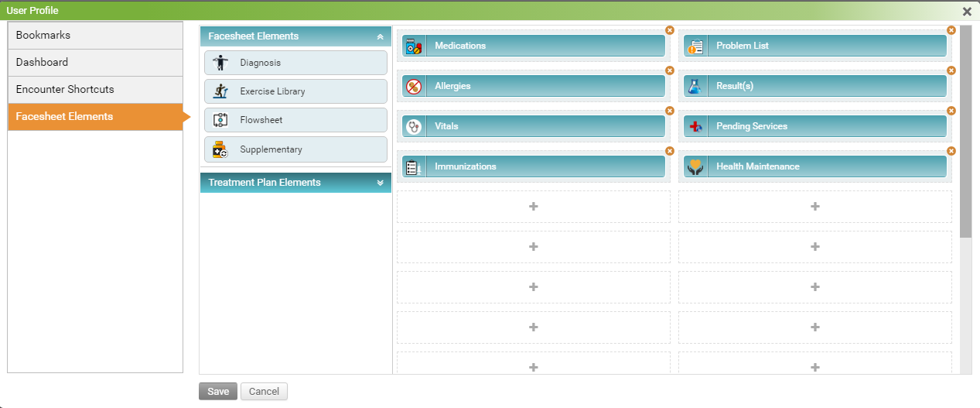Click the Allergies no-peanut icon
This screenshot has width=980, height=408.
[414, 87]
